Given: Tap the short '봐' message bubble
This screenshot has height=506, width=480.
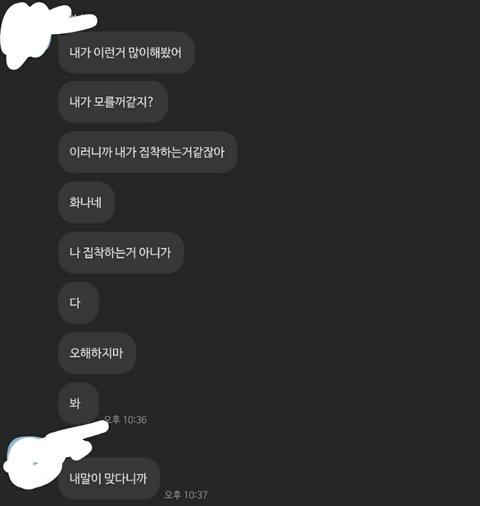Looking at the screenshot, I should [x=78, y=403].
